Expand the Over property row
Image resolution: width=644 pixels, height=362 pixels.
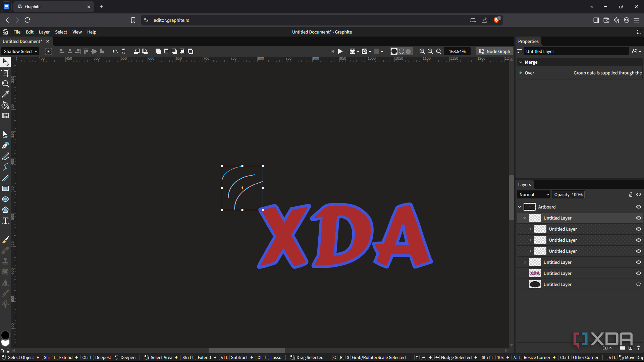pos(521,73)
